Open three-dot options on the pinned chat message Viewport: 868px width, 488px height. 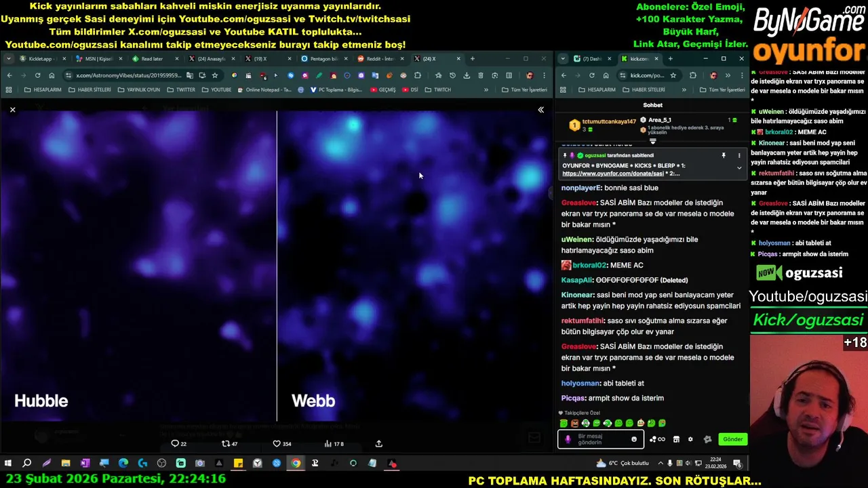pos(739,156)
